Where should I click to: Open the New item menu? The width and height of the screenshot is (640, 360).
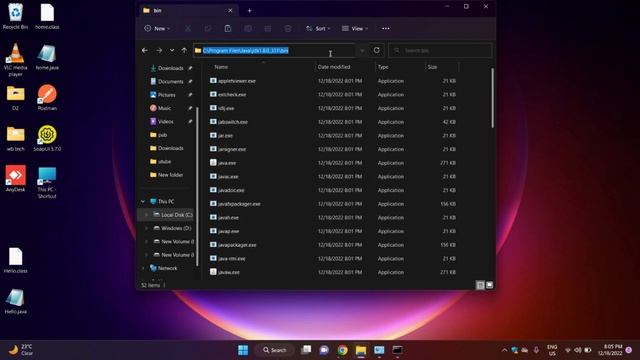click(157, 29)
